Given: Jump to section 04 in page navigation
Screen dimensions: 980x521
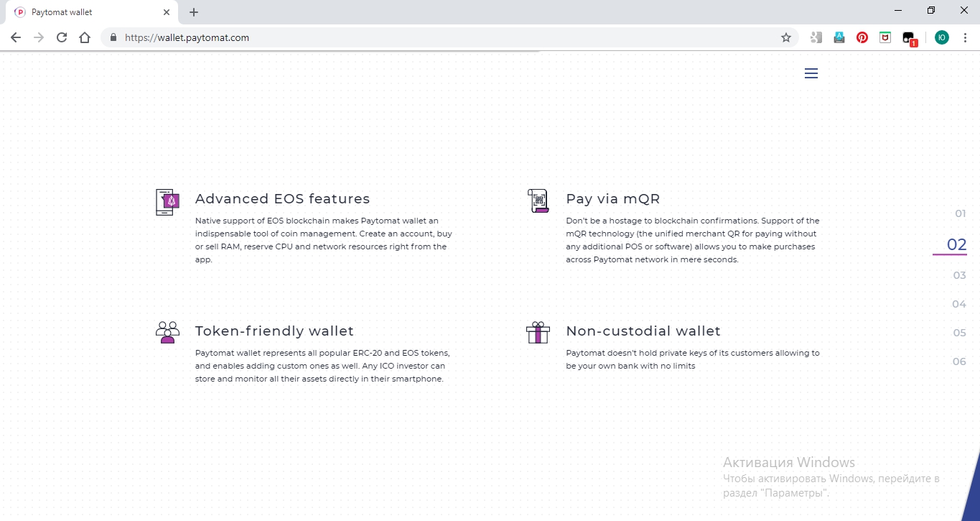Looking at the screenshot, I should (959, 304).
